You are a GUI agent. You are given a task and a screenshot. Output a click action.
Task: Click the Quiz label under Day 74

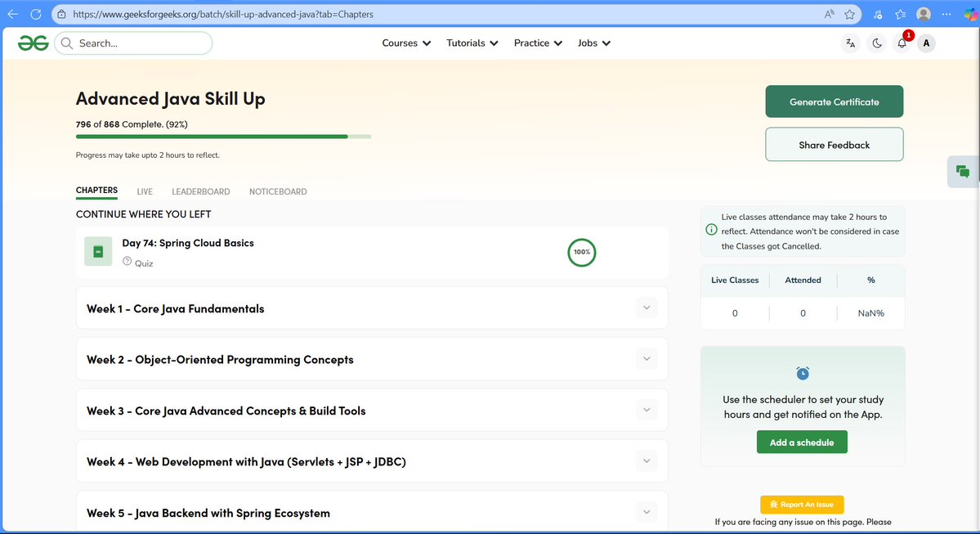pos(144,263)
